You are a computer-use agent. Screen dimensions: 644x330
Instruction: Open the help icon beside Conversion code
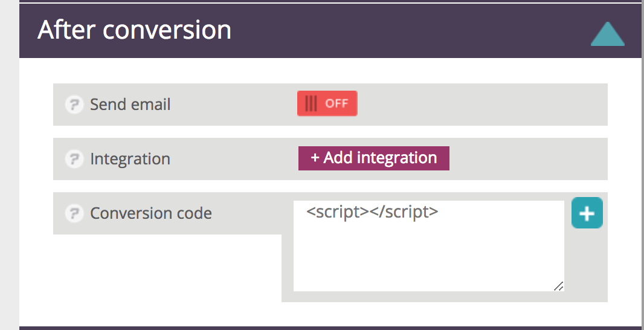point(74,213)
